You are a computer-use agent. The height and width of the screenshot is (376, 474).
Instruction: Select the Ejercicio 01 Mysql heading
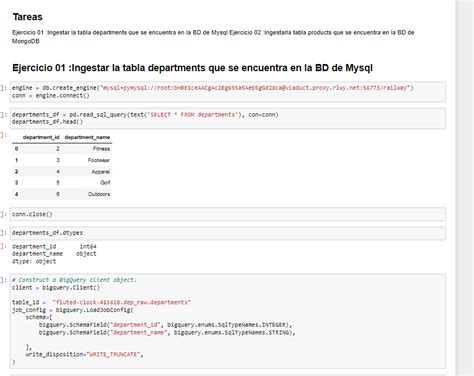tap(192, 68)
